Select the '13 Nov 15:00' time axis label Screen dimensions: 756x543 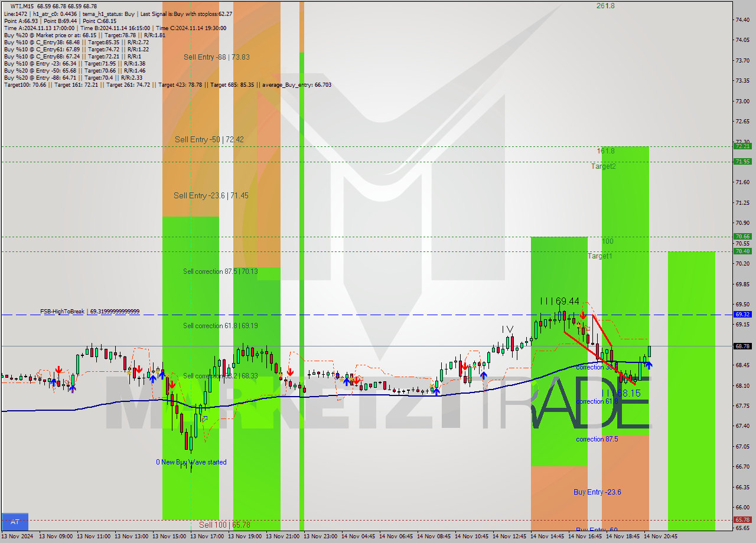coord(169,537)
